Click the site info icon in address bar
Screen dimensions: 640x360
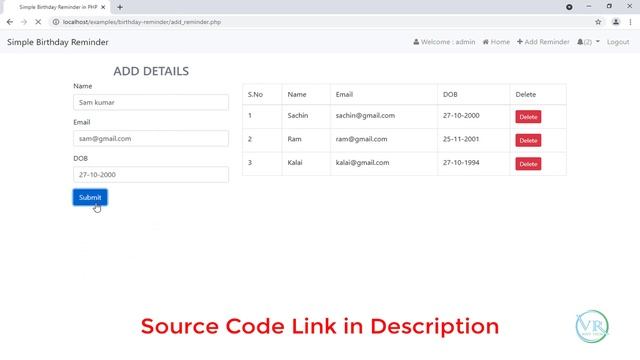pos(56,22)
